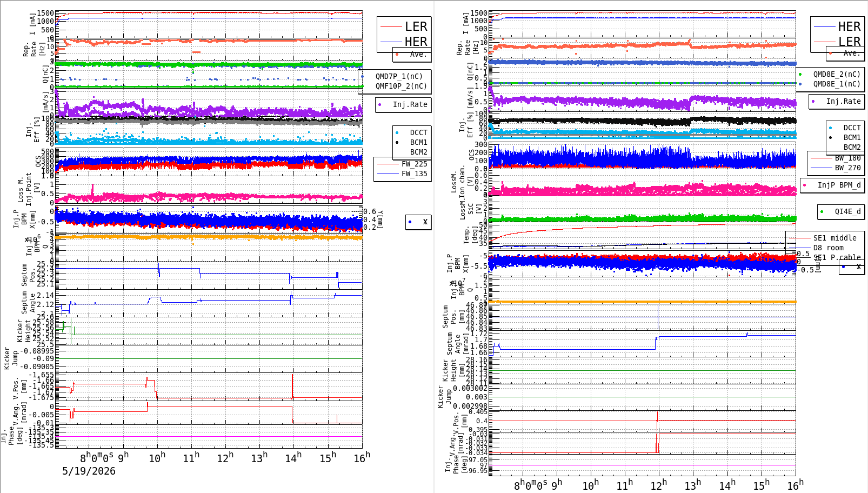The width and height of the screenshot is (868, 493).
Task: Click the 8h0m0s start label on right plot
Action: click(x=530, y=485)
